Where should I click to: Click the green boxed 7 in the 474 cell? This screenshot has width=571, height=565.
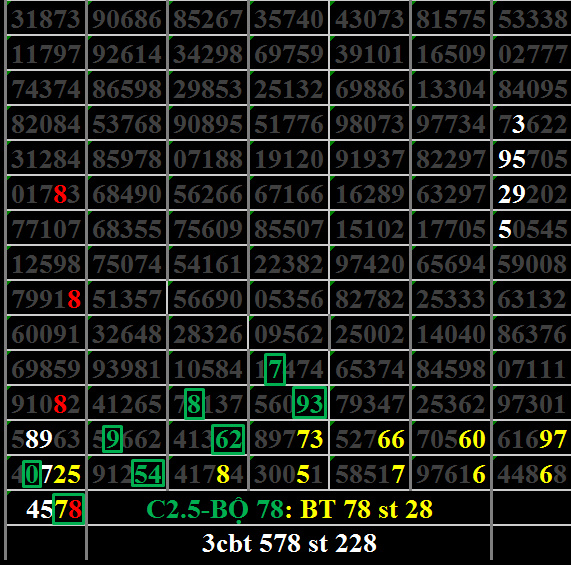coord(275,369)
